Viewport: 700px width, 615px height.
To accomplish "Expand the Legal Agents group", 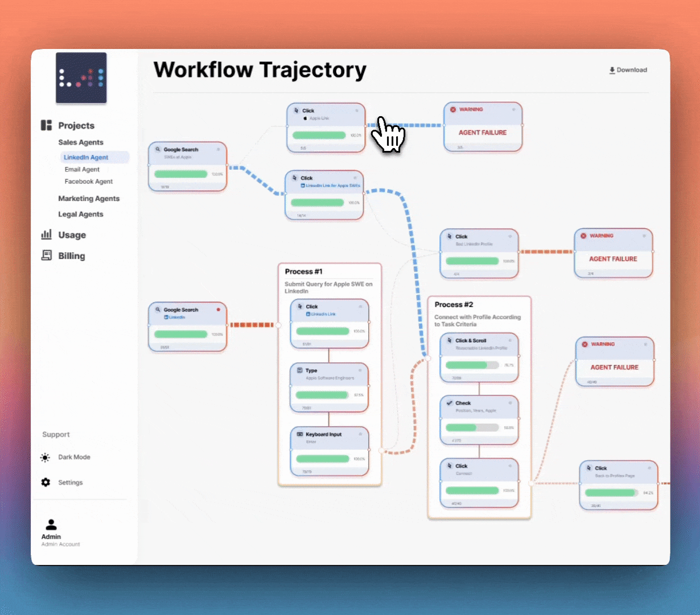I will pos(81,214).
